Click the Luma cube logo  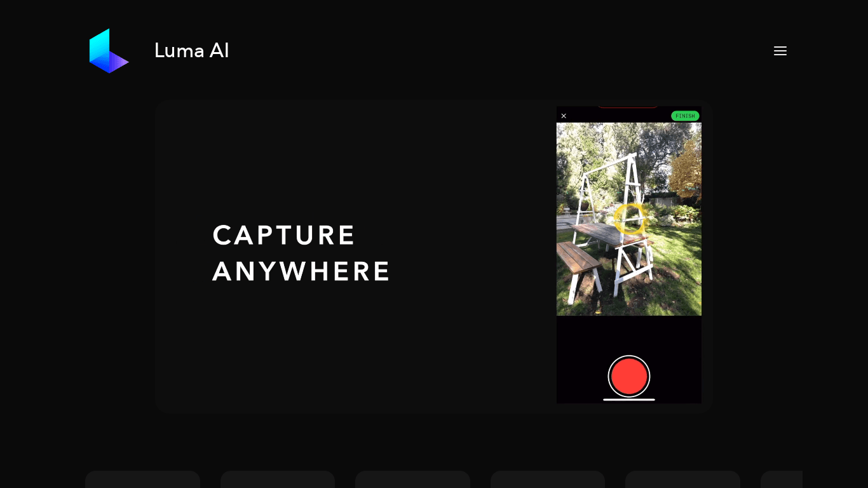[x=109, y=51]
